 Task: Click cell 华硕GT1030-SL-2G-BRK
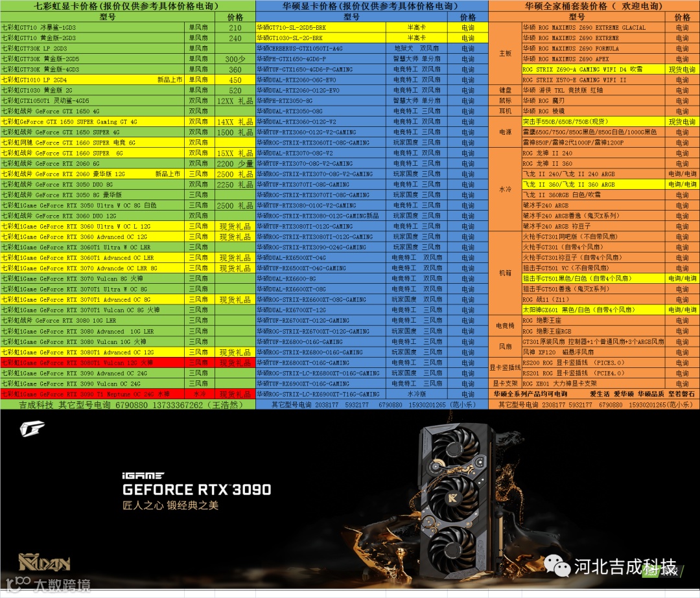321,38
